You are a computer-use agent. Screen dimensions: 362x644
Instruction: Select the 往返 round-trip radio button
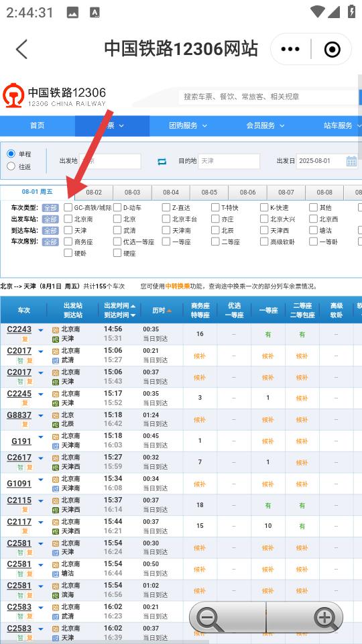click(11, 166)
